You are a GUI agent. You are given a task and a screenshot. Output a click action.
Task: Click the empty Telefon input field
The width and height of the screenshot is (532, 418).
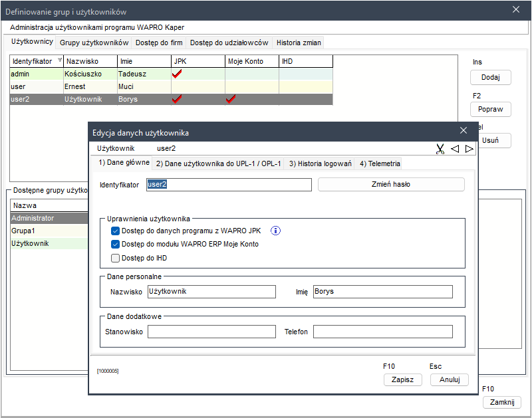point(383,332)
